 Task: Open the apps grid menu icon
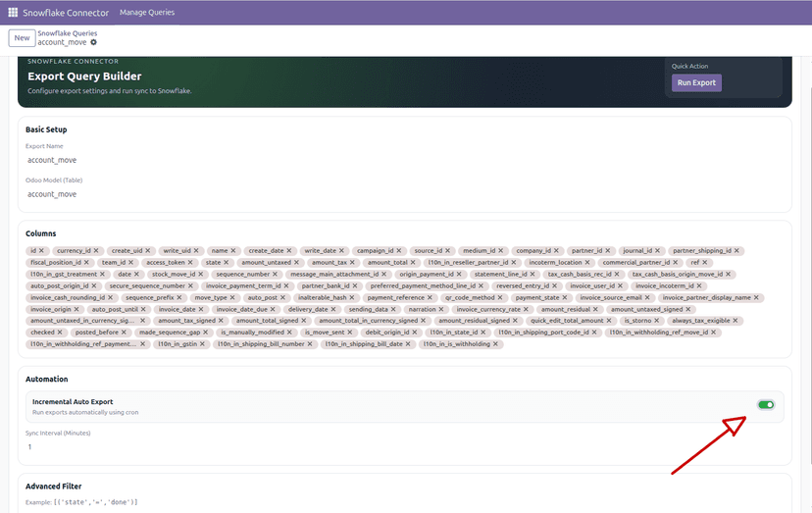(13, 13)
